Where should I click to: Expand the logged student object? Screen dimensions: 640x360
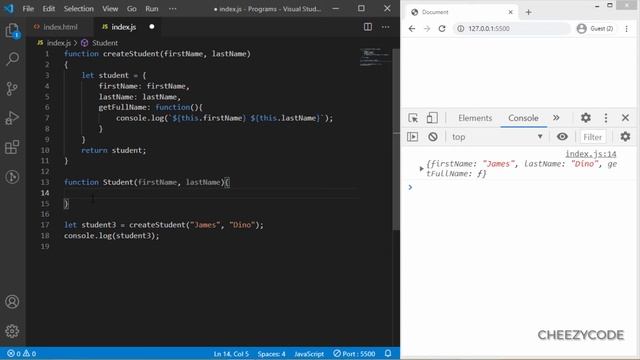[422, 169]
